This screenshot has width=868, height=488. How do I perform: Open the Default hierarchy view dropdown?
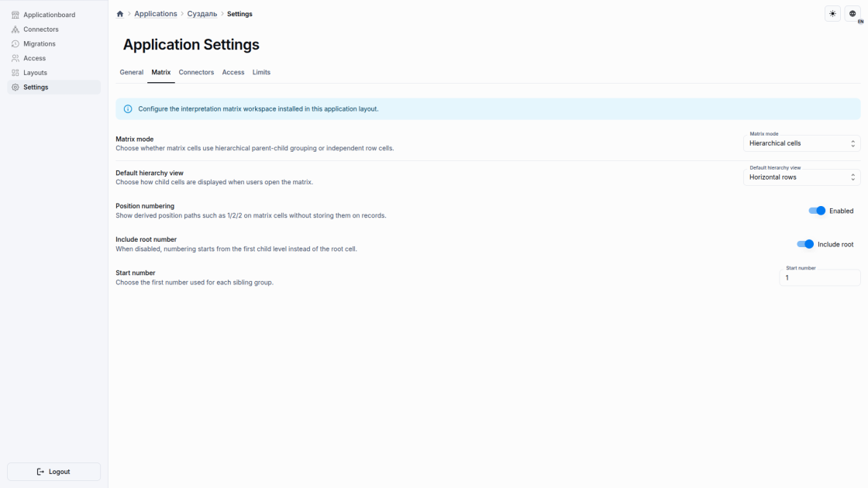point(801,177)
